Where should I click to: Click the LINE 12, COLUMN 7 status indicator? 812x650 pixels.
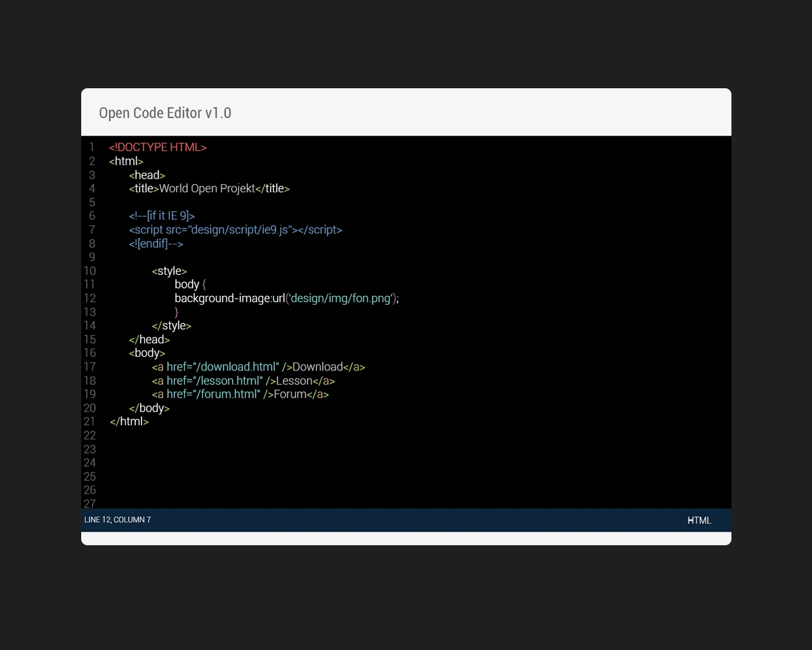(x=117, y=519)
